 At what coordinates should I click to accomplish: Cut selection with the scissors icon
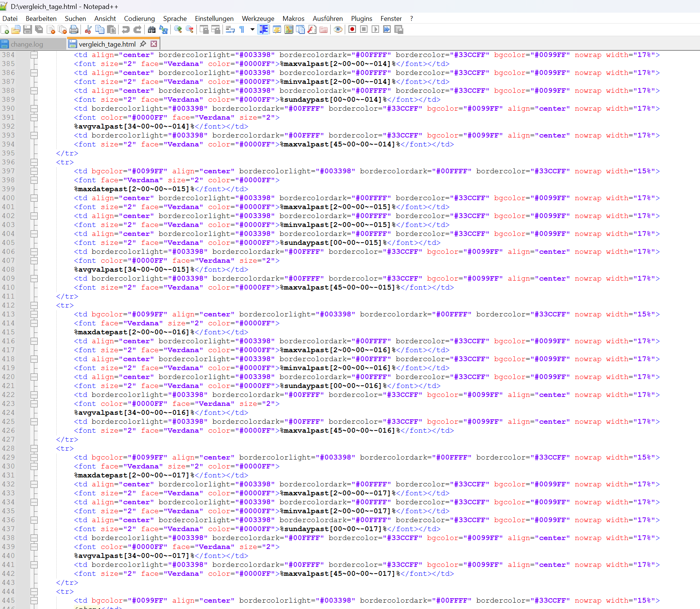88,29
